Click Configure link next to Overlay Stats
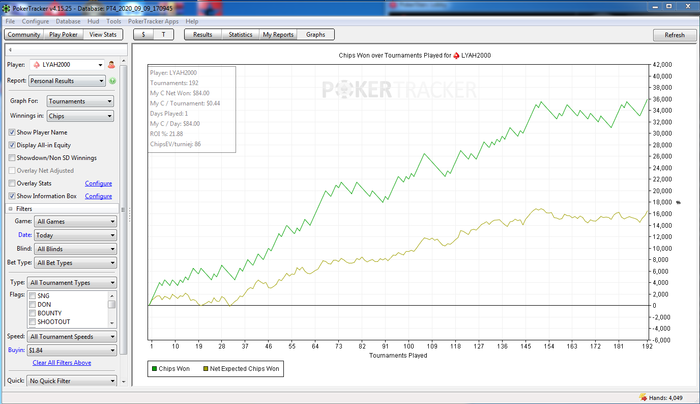 (x=98, y=183)
